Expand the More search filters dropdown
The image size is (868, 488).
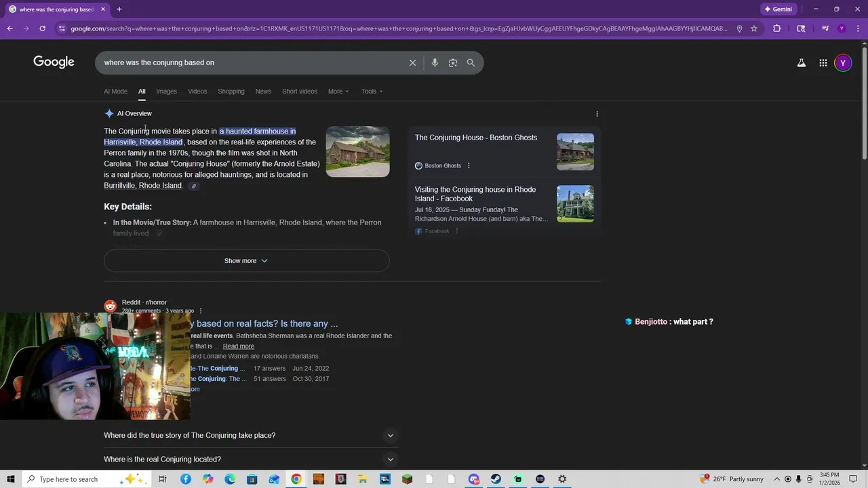338,91
